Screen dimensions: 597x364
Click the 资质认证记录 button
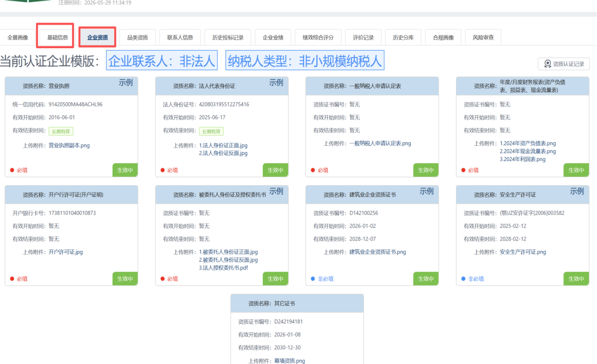(x=564, y=64)
